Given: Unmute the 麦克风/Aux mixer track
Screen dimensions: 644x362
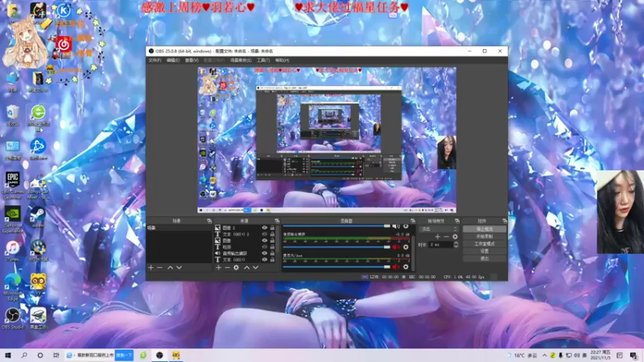Looking at the screenshot, I should [x=396, y=267].
